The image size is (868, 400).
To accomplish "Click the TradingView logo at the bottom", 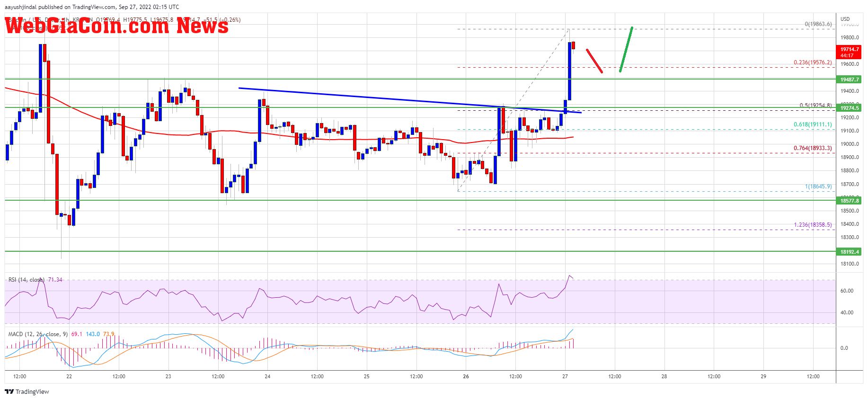I will [27, 391].
